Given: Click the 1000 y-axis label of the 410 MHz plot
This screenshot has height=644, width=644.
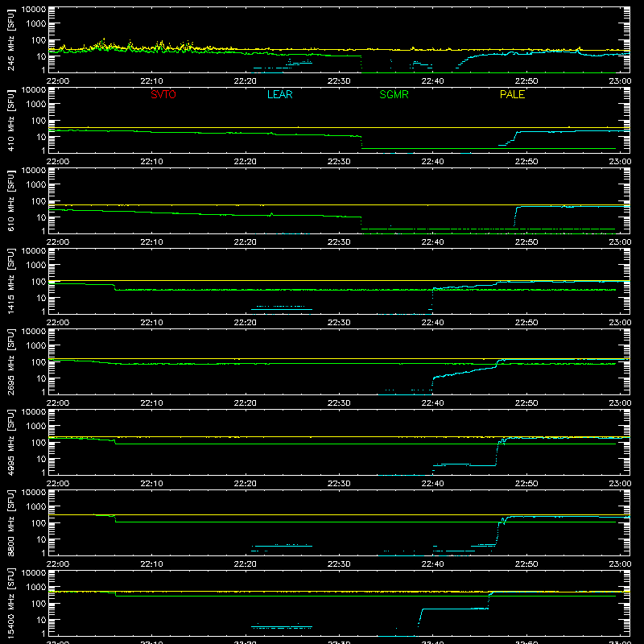Looking at the screenshot, I should (36, 105).
